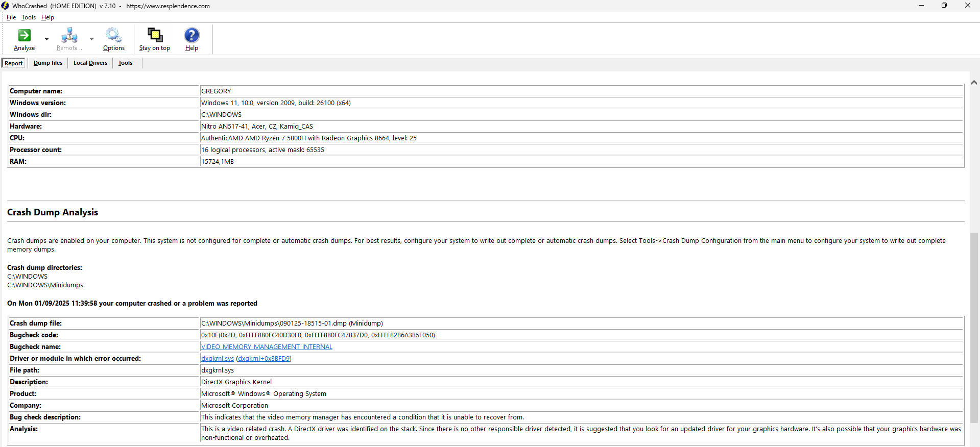Click the Description value DirectX Graphics Kernel

pyautogui.click(x=236, y=382)
